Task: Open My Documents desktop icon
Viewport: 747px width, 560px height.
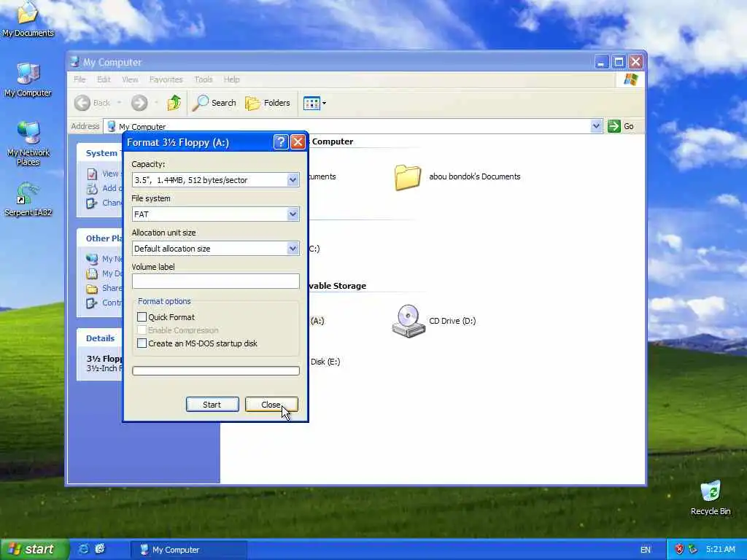Action: click(x=28, y=19)
